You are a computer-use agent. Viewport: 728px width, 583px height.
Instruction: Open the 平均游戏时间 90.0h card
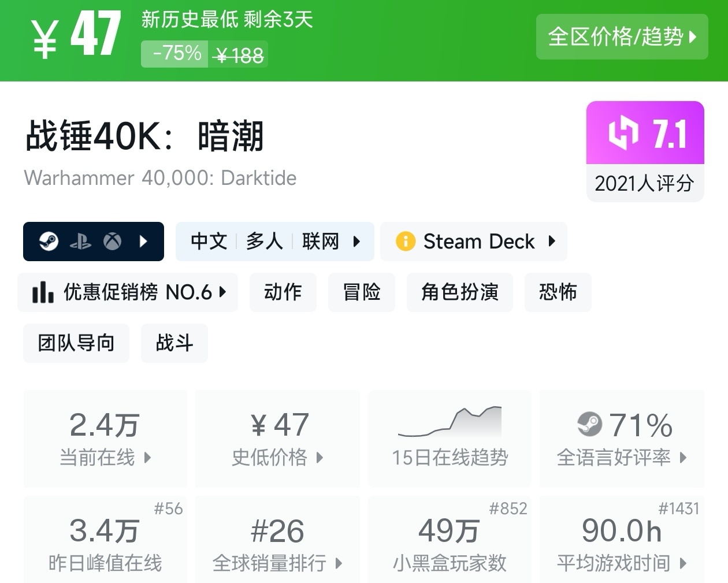[622, 539]
